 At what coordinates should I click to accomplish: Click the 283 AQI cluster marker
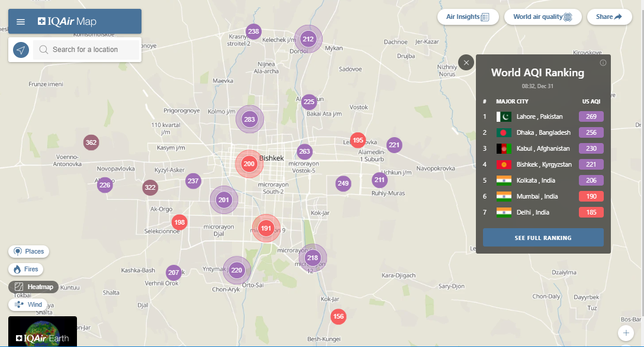coord(250,119)
